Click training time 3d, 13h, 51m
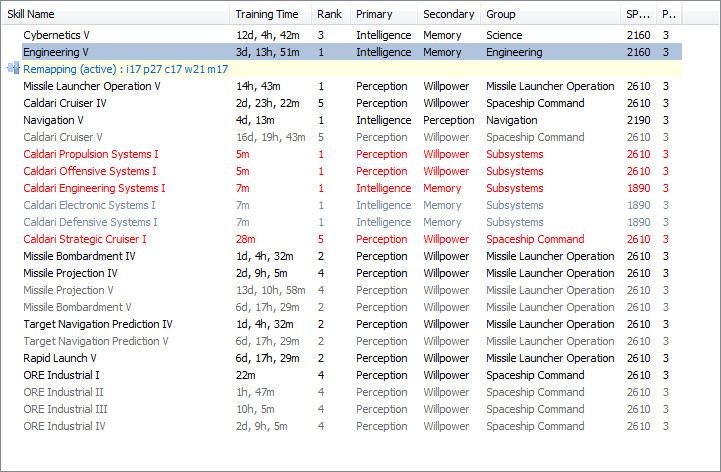Viewport: 721px width, 472px height. [268, 52]
